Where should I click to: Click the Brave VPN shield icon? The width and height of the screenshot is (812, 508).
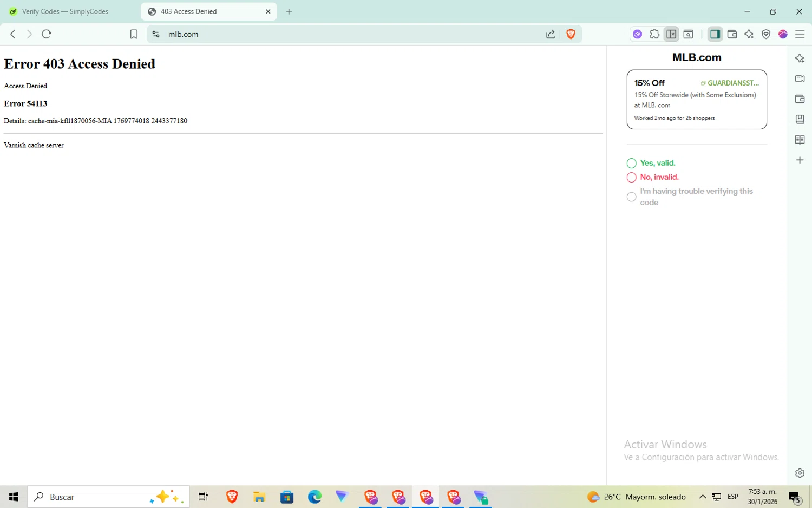pyautogui.click(x=766, y=34)
